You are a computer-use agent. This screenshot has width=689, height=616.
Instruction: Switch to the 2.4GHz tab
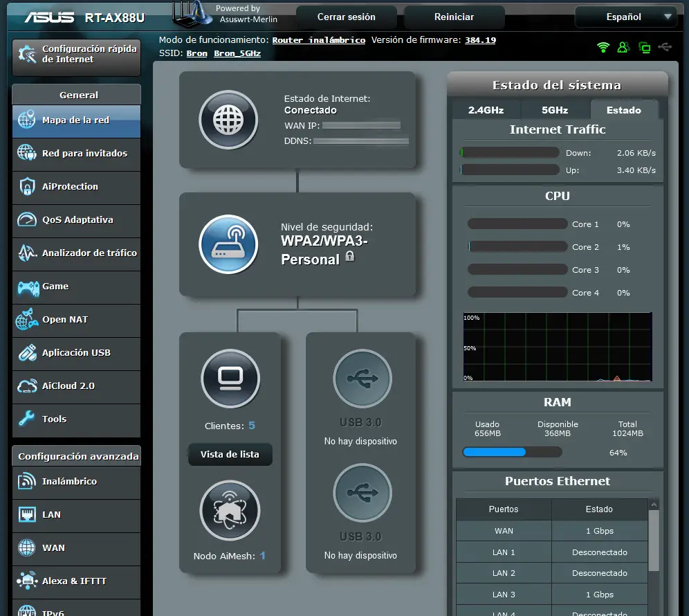[x=486, y=110]
